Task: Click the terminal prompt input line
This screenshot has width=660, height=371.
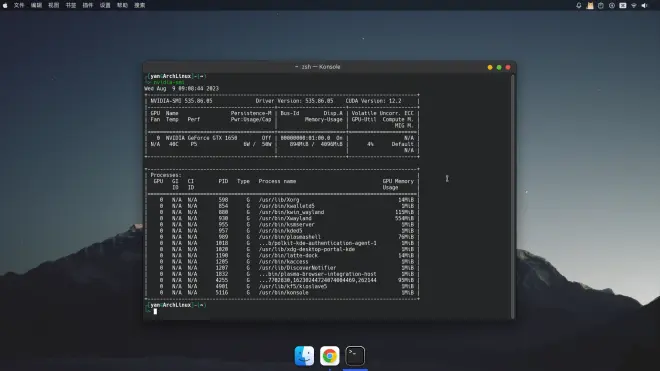Action: [327, 311]
